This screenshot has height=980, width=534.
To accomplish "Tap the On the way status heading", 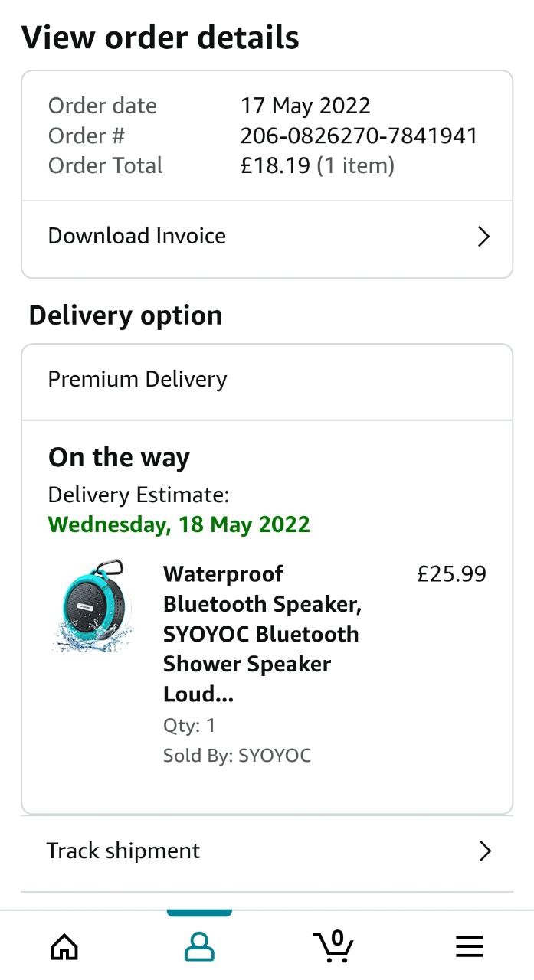I will pyautogui.click(x=119, y=458).
